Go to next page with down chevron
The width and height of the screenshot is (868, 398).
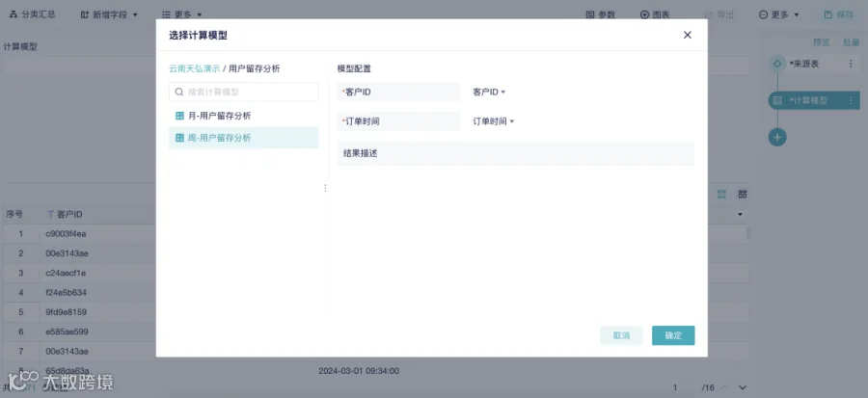click(743, 387)
